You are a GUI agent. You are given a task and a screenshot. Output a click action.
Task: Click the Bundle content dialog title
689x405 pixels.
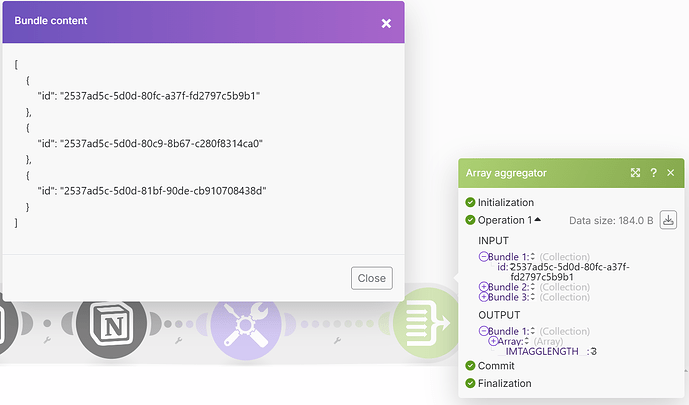(51, 21)
